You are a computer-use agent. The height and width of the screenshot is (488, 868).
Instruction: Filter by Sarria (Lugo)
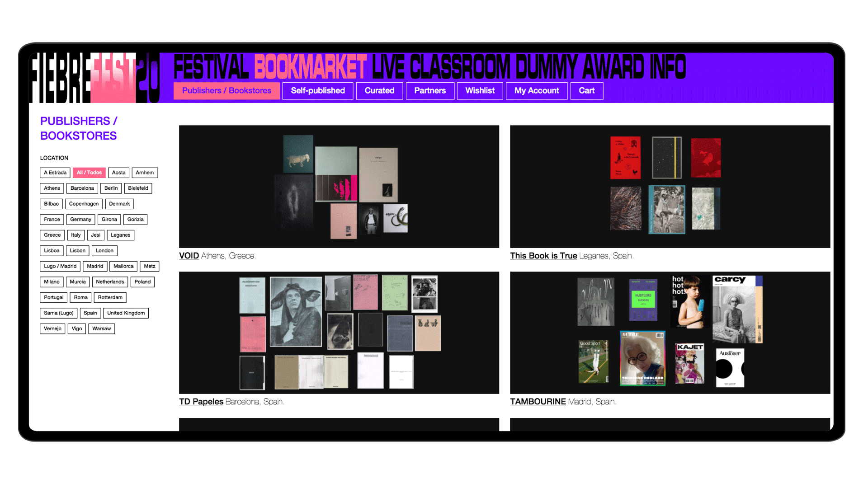[x=59, y=313]
